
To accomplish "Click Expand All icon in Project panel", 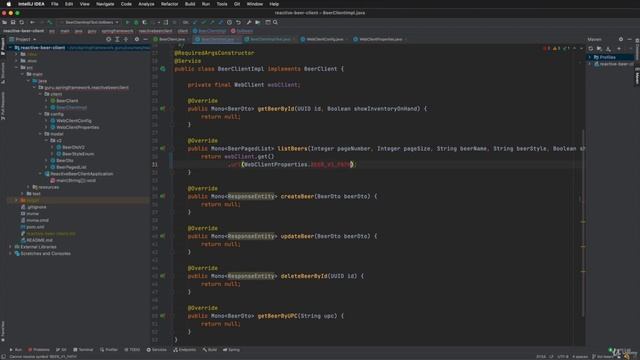I will (x=117, y=39).
